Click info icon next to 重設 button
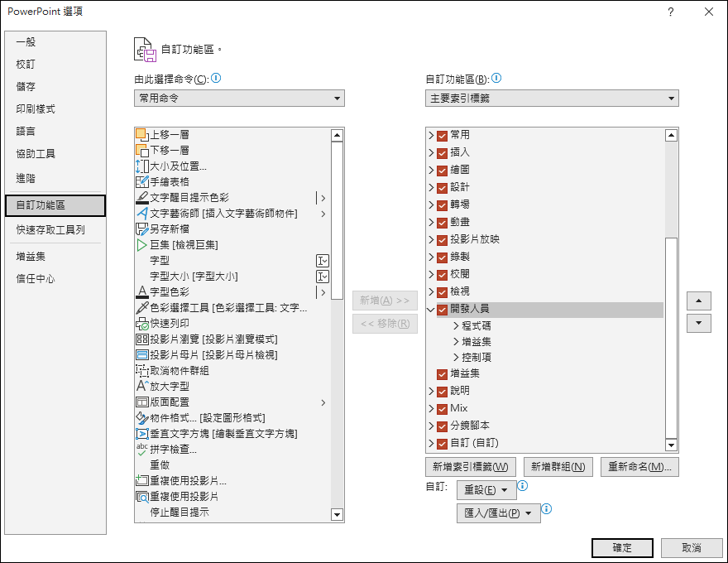728x563 pixels. tap(522, 486)
